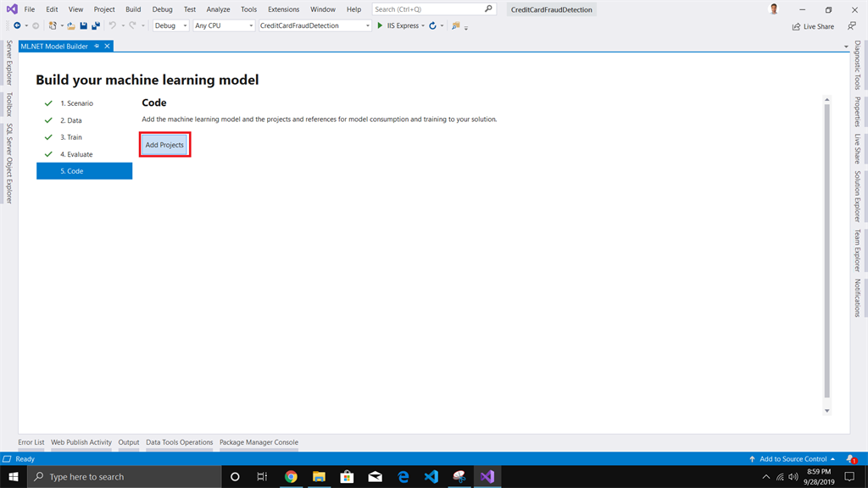The image size is (868, 488).
Task: Open the notifications bell in the status bar
Action: 850,458
